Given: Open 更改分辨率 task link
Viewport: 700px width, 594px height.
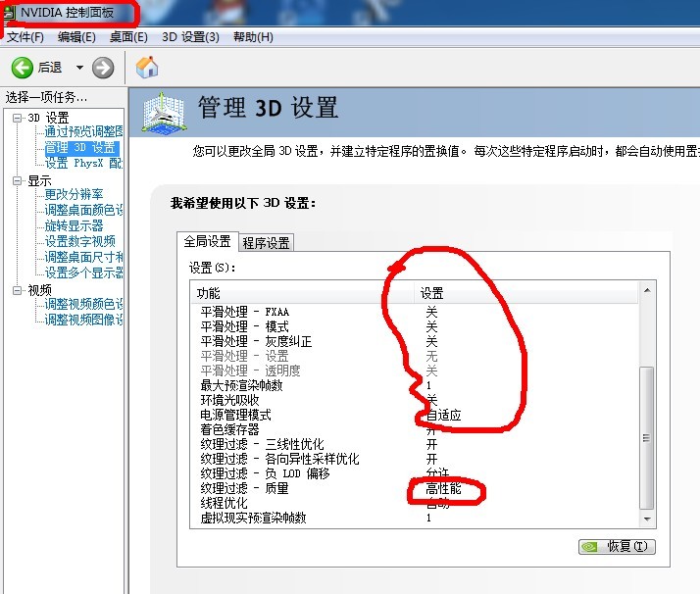Looking at the screenshot, I should coord(74,194).
